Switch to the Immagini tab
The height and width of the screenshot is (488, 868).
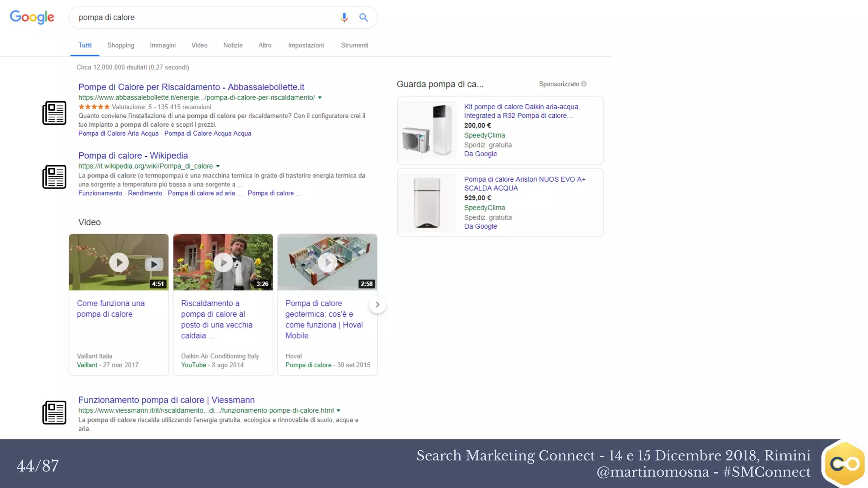coord(163,45)
